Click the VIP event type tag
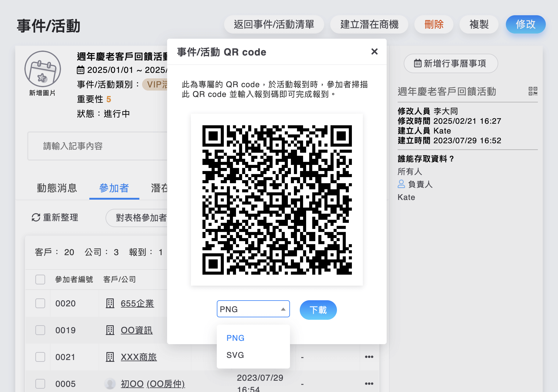Image resolution: width=558 pixels, height=392 pixels. 155,84
